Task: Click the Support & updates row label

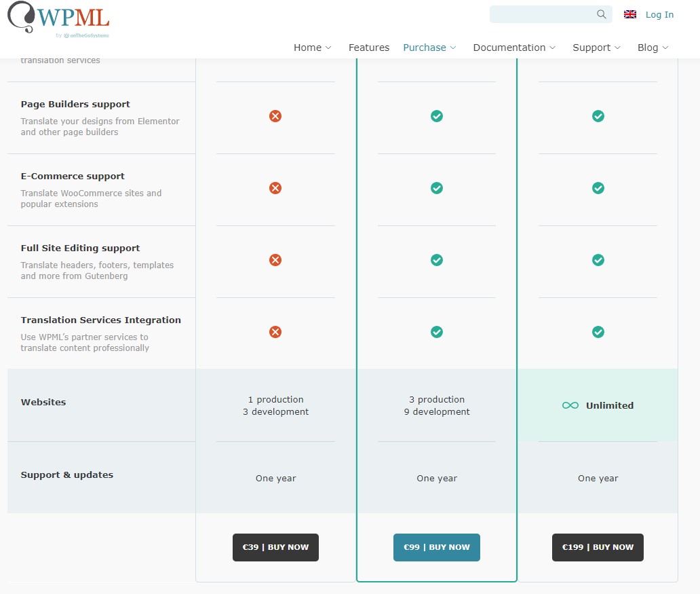Action: coord(67,475)
